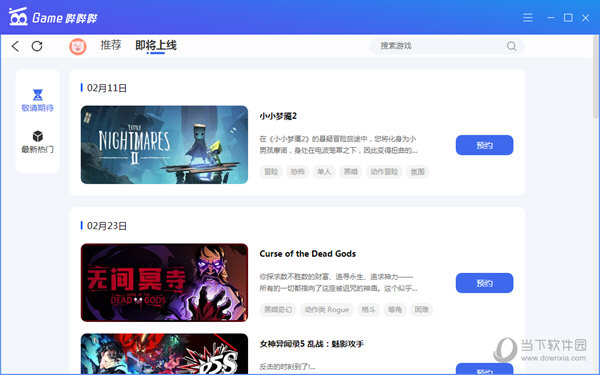Image resolution: width=600 pixels, height=375 pixels.
Task: Open the Curse of the Dead Gods title
Action: (x=308, y=254)
